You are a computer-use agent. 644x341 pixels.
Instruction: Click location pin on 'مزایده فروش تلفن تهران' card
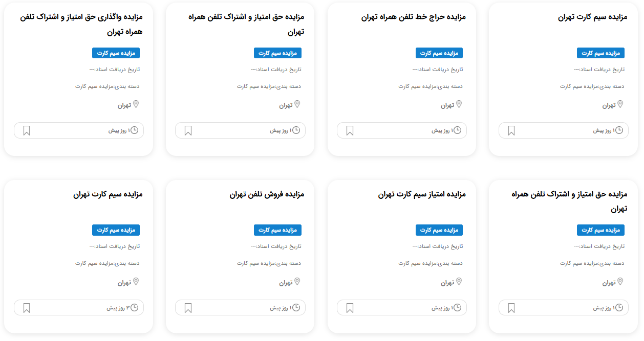coord(297,282)
